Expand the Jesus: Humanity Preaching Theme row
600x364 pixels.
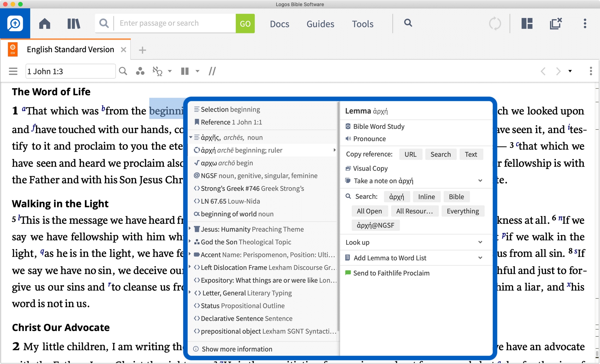point(190,229)
